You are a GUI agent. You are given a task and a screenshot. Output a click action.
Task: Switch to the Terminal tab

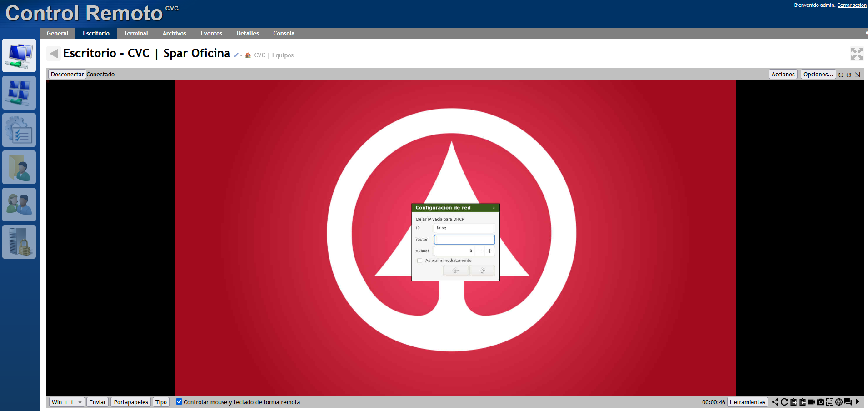[x=135, y=33]
